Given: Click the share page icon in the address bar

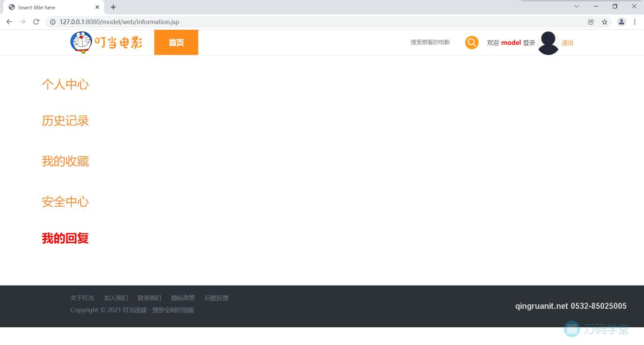Looking at the screenshot, I should pos(591,22).
